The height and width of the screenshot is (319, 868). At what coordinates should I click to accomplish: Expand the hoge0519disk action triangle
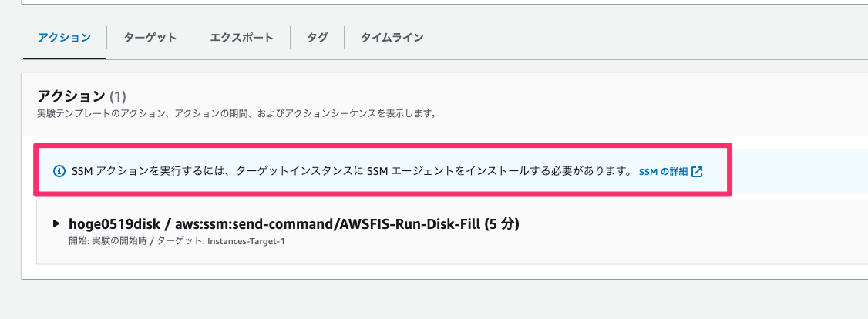(x=56, y=223)
